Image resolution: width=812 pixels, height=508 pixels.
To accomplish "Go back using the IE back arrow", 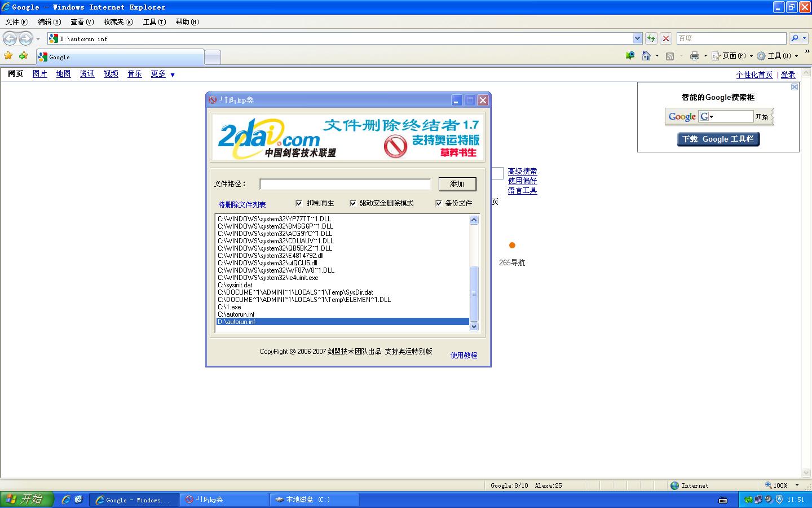I will tap(10, 38).
